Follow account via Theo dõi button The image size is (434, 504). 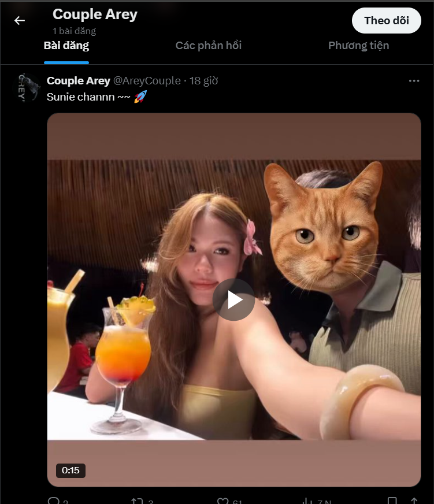coord(386,20)
